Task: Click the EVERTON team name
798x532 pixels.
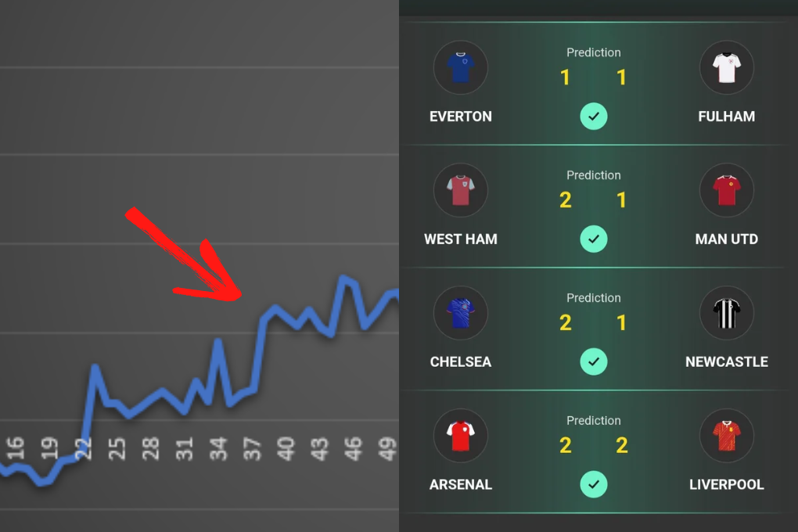Action: (x=461, y=117)
